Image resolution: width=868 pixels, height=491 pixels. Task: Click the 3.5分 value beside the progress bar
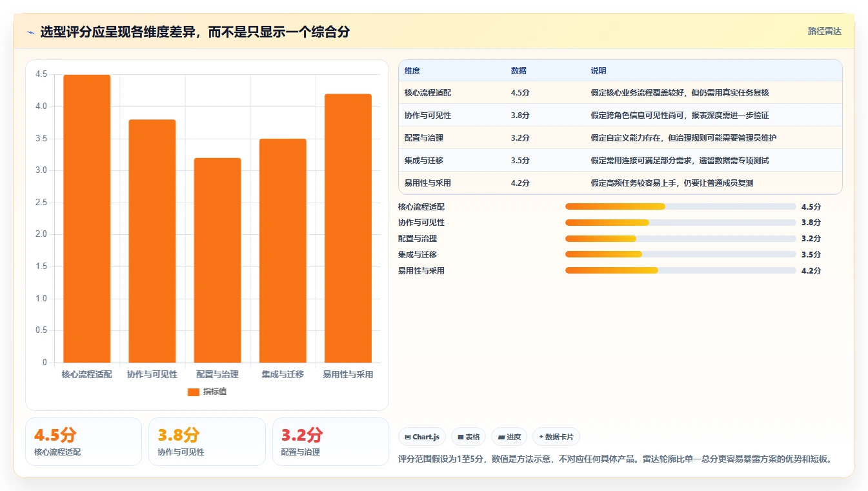811,255
